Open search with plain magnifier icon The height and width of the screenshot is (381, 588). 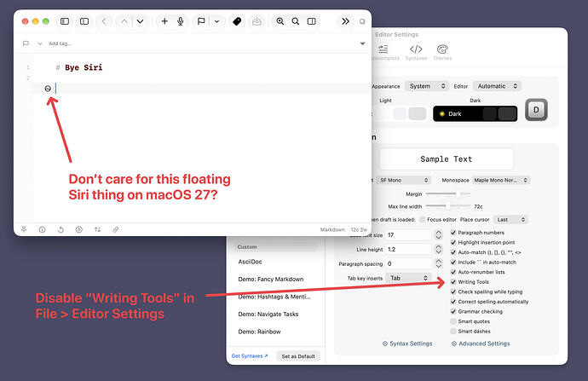[296, 21]
